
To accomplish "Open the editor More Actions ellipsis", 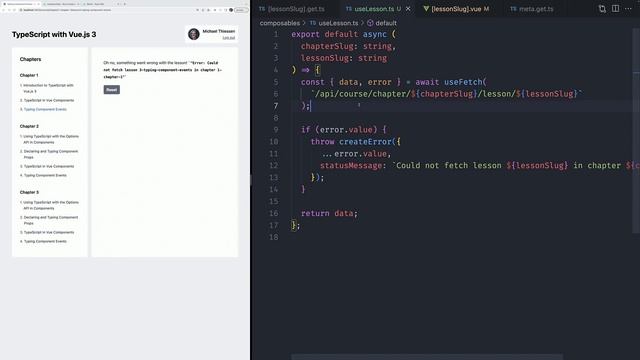I will (x=628, y=9).
